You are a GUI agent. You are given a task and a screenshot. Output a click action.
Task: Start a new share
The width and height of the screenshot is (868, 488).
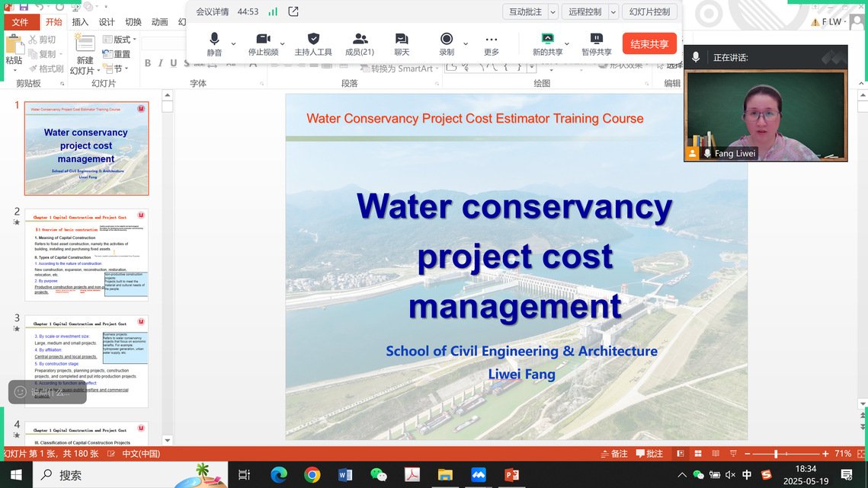click(547, 44)
